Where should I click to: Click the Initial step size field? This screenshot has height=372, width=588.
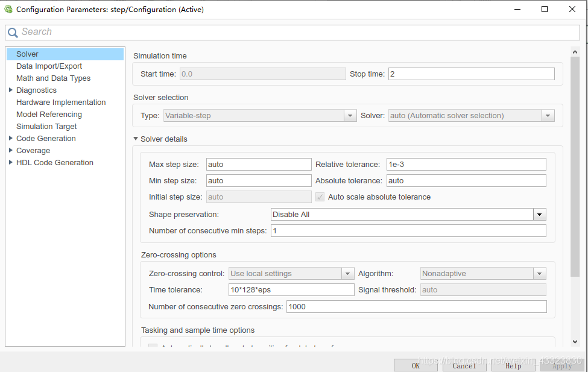259,197
